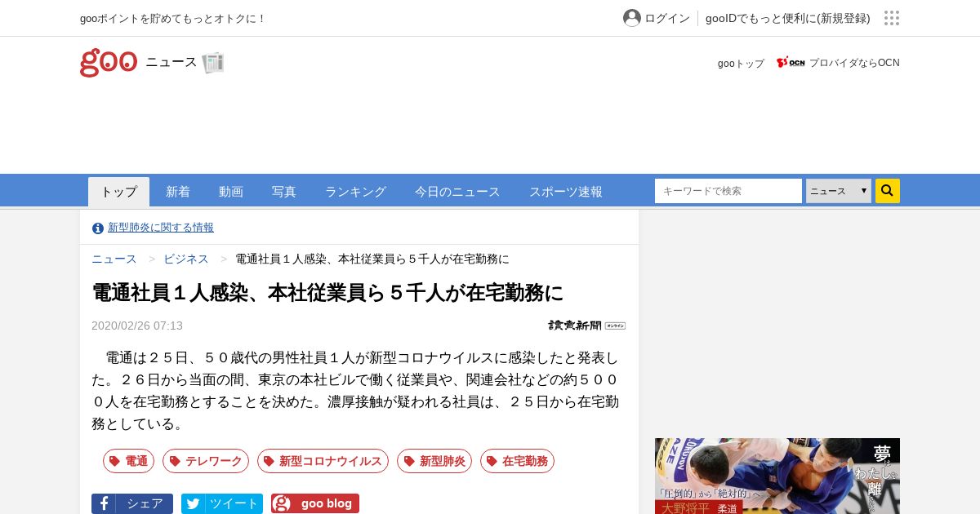Click the ログイン link

(x=667, y=18)
